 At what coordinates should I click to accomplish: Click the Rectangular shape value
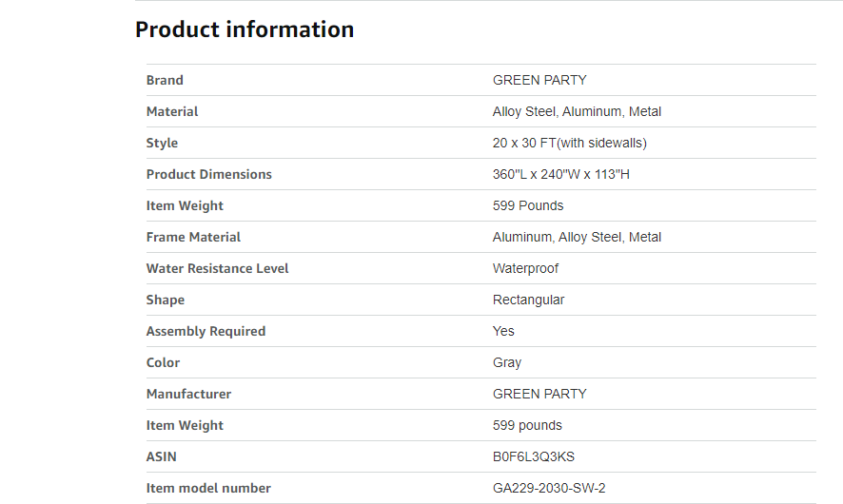[528, 300]
